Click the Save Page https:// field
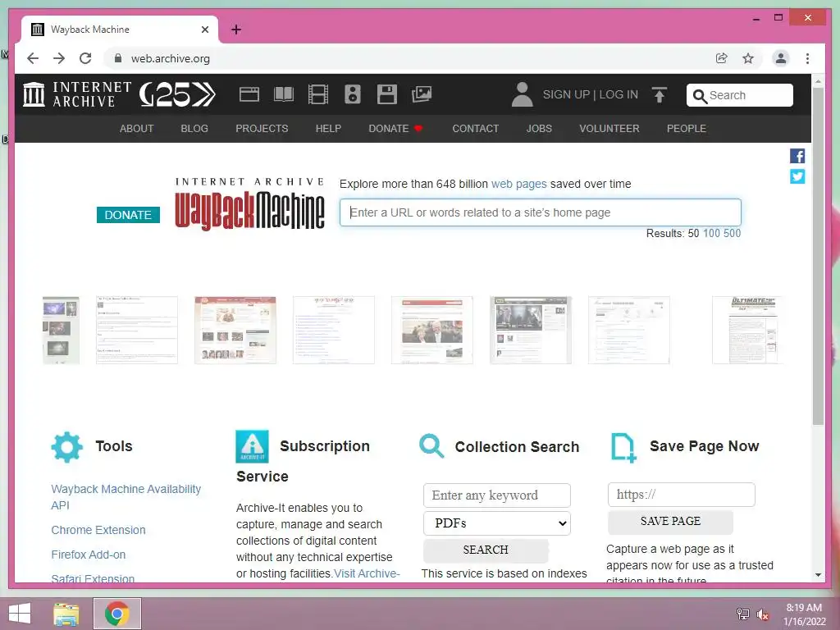Screen dimensions: 840x630 tap(681, 495)
